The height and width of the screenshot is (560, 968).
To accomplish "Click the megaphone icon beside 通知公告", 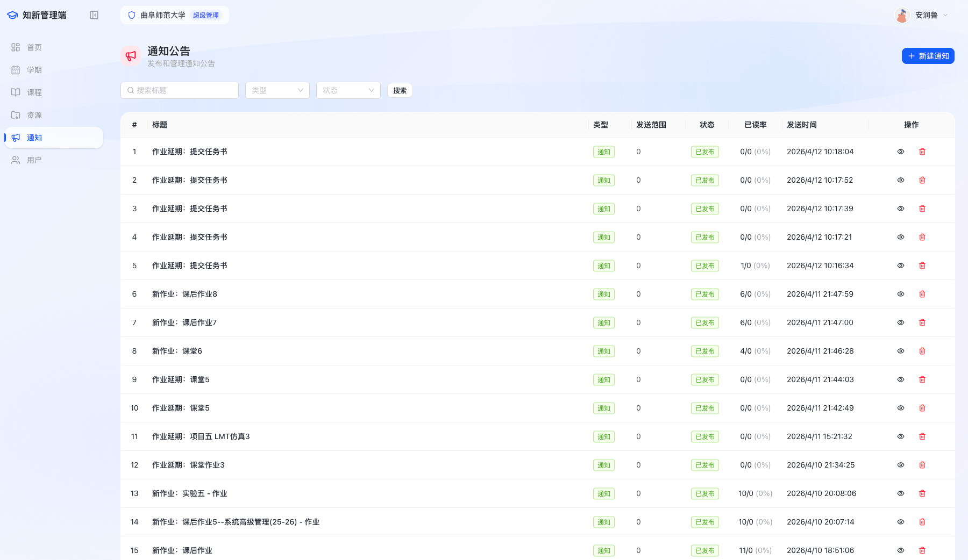I will (x=131, y=56).
